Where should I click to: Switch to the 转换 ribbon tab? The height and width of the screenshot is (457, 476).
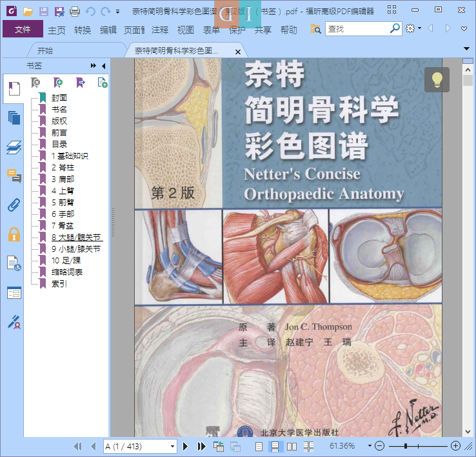coord(83,30)
